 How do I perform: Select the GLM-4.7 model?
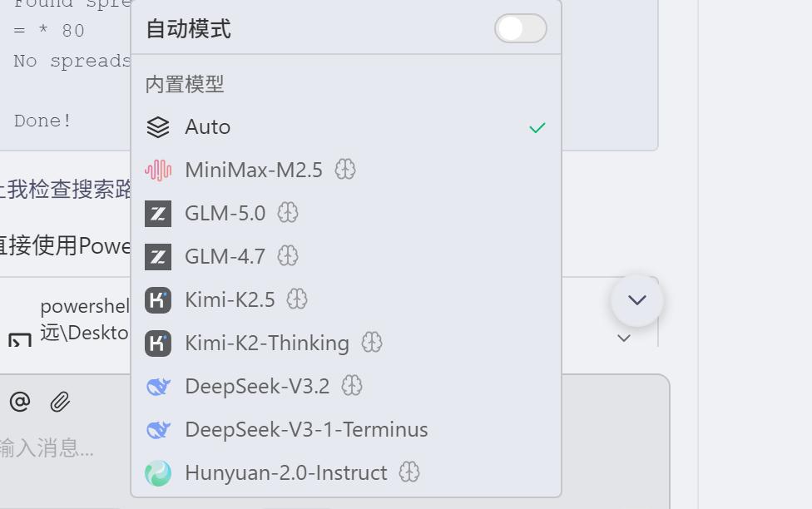pos(225,256)
